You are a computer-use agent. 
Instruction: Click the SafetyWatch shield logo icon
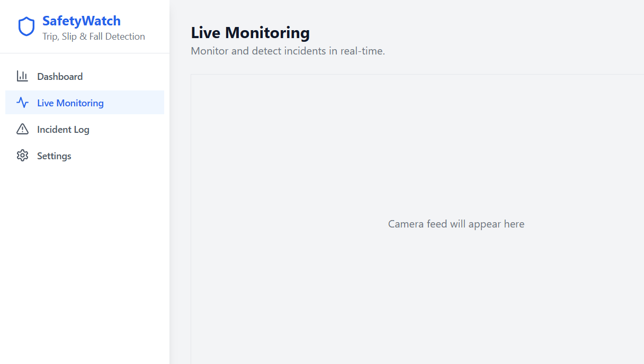26,26
